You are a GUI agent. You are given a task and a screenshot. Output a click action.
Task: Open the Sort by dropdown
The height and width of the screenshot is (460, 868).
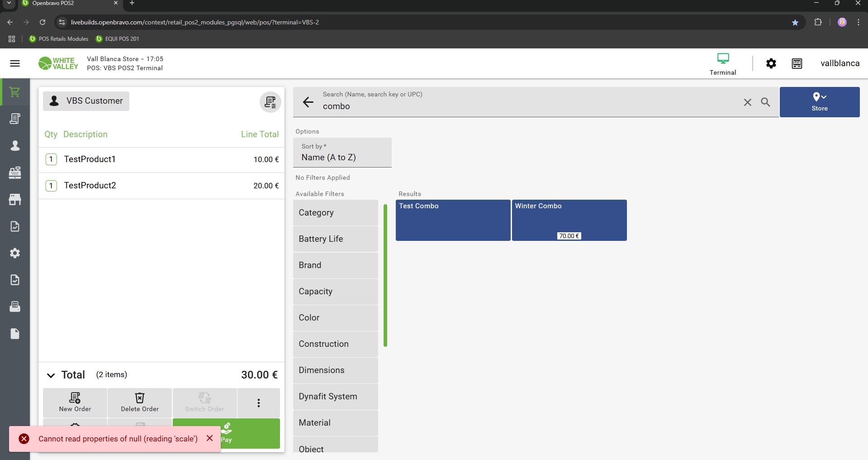click(x=342, y=153)
